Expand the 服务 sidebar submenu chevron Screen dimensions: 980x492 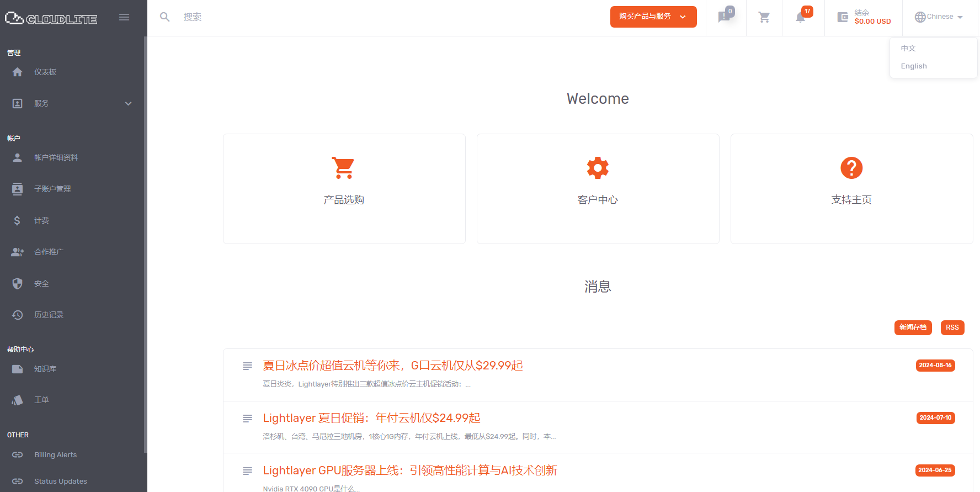(129, 103)
